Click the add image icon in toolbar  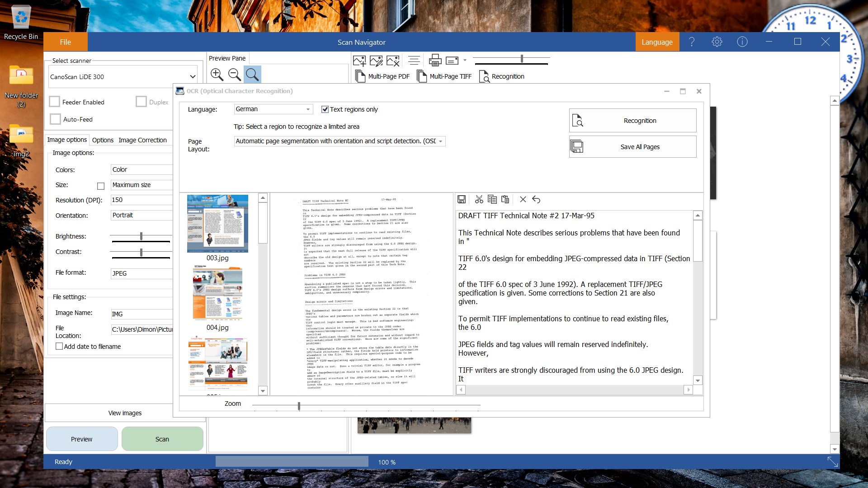click(x=359, y=60)
